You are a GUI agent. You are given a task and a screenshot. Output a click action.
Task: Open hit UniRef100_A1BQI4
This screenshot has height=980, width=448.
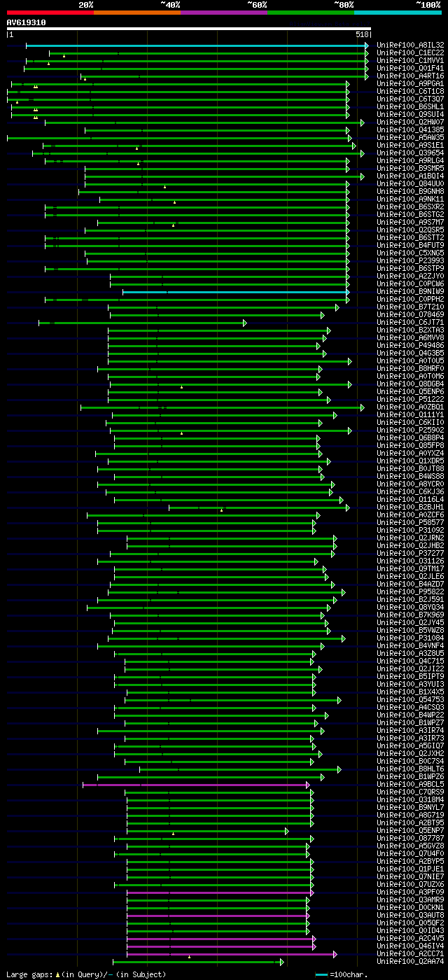tap(410, 176)
